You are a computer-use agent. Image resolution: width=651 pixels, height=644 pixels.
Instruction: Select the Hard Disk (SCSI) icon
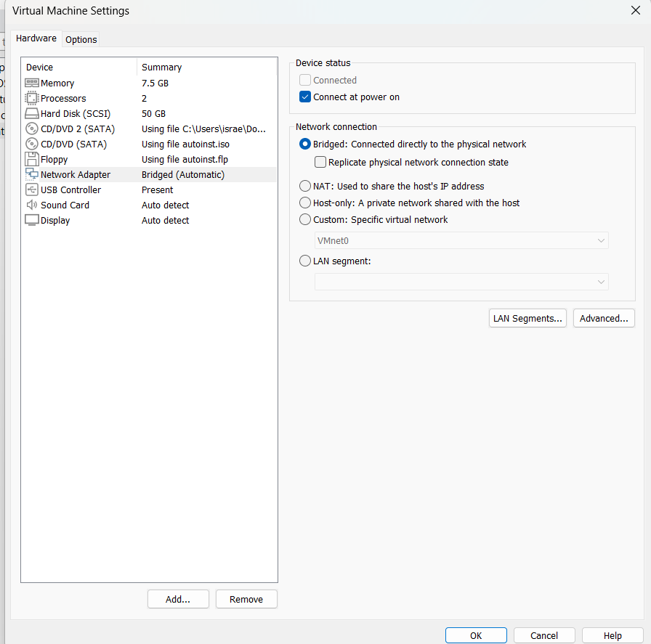click(32, 114)
